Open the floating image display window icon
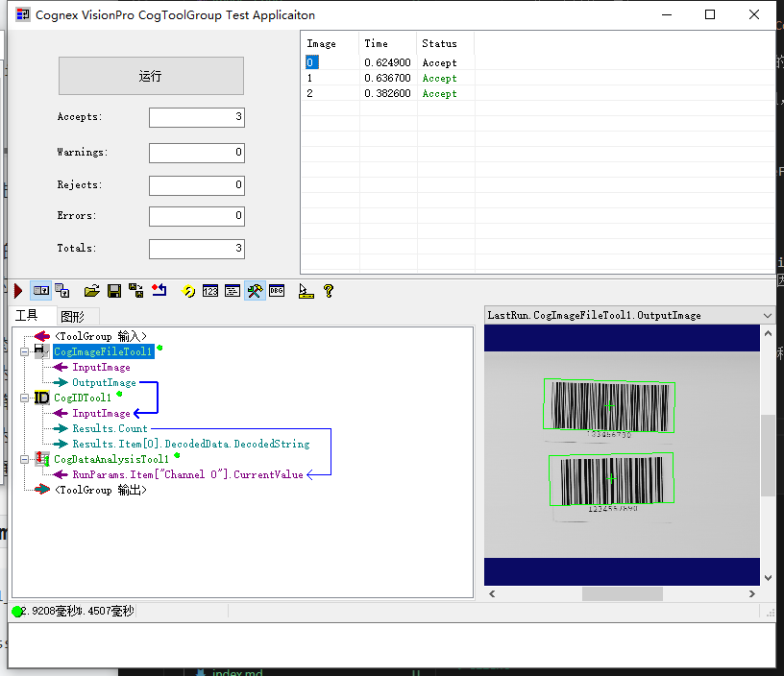The image size is (784, 676). [x=62, y=291]
